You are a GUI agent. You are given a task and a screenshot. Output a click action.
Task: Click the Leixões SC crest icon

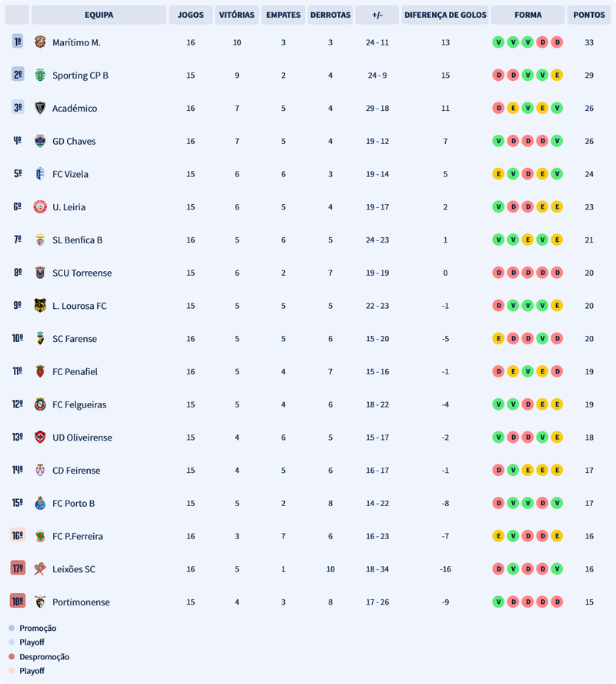pos(40,569)
